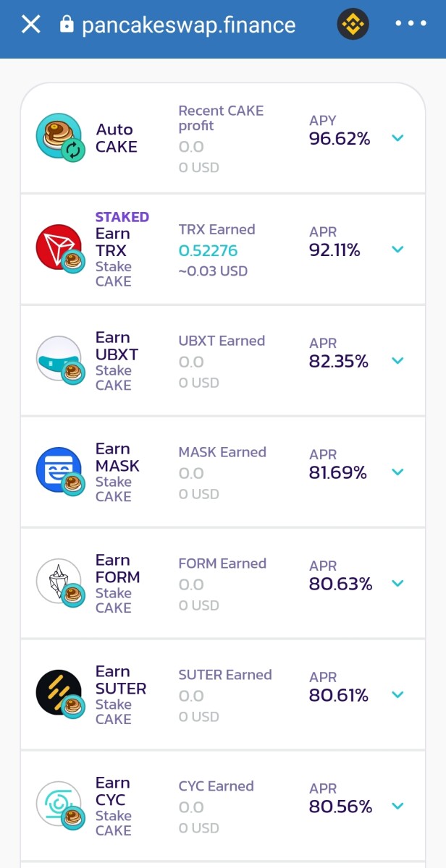Expand the Earn UBXT pool chevron
This screenshot has height=868, width=446.
click(397, 361)
